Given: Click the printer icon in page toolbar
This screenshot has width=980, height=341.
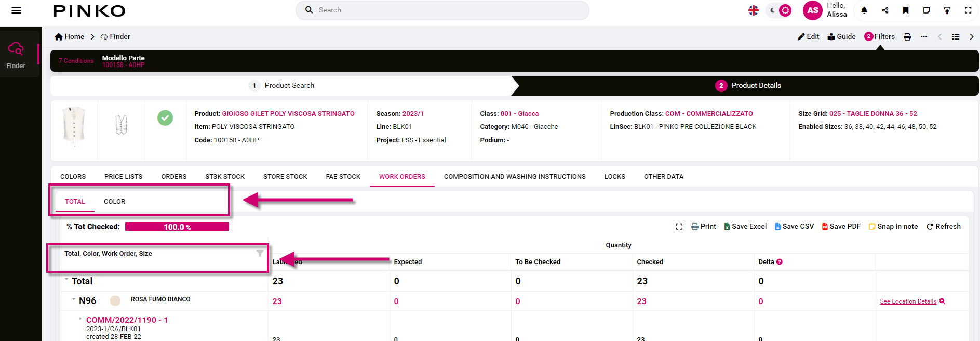Looking at the screenshot, I should [907, 37].
